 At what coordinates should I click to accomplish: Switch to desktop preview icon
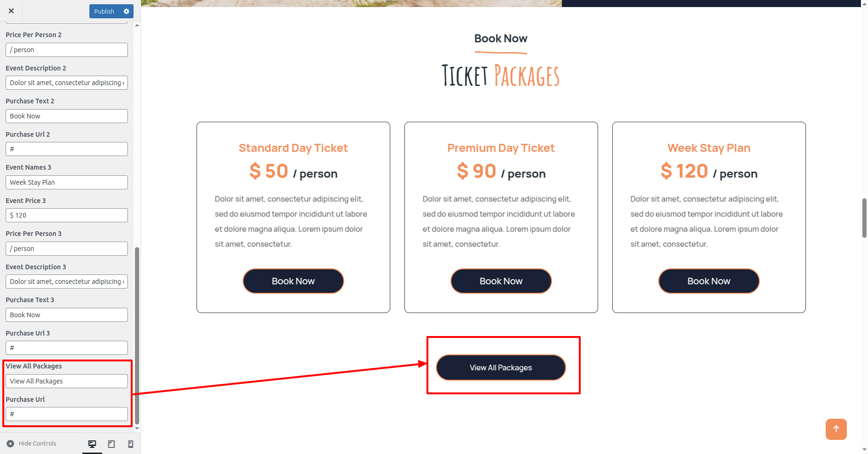[x=92, y=444]
